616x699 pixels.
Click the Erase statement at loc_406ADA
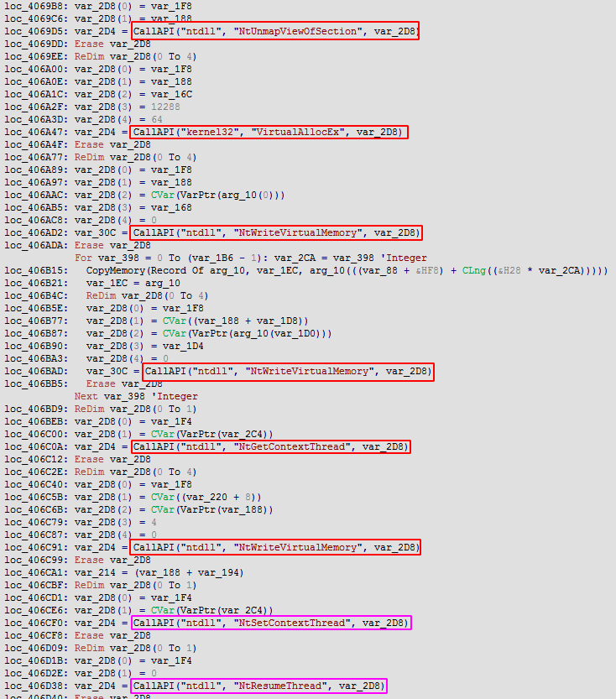point(112,245)
